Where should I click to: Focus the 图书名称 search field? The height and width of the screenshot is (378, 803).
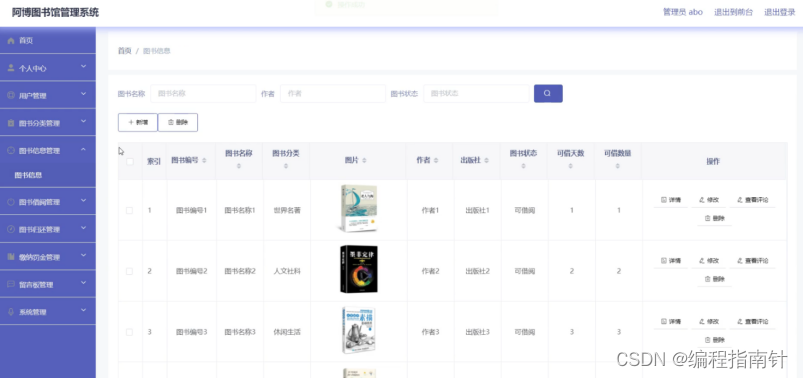203,94
